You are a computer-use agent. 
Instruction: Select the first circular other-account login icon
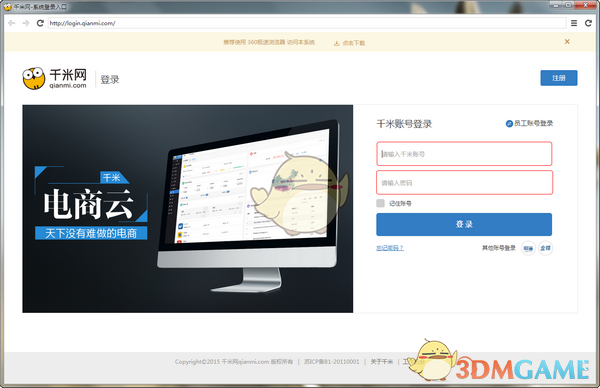528,248
